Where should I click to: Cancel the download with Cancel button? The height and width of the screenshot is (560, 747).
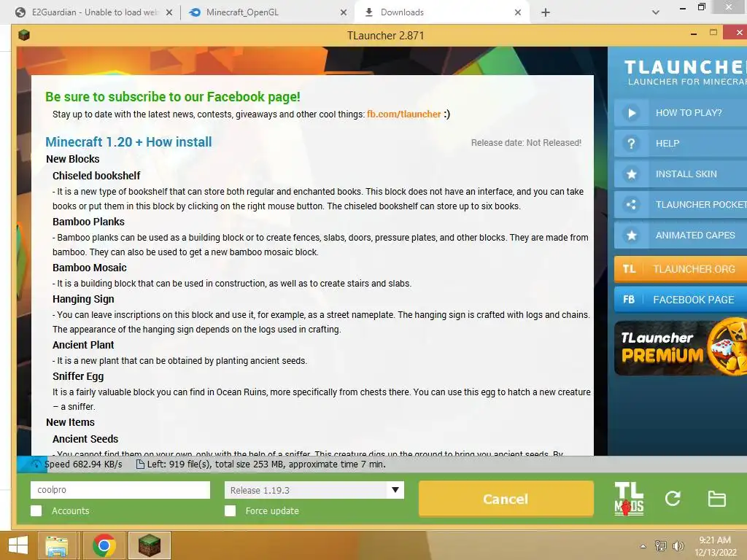[506, 499]
